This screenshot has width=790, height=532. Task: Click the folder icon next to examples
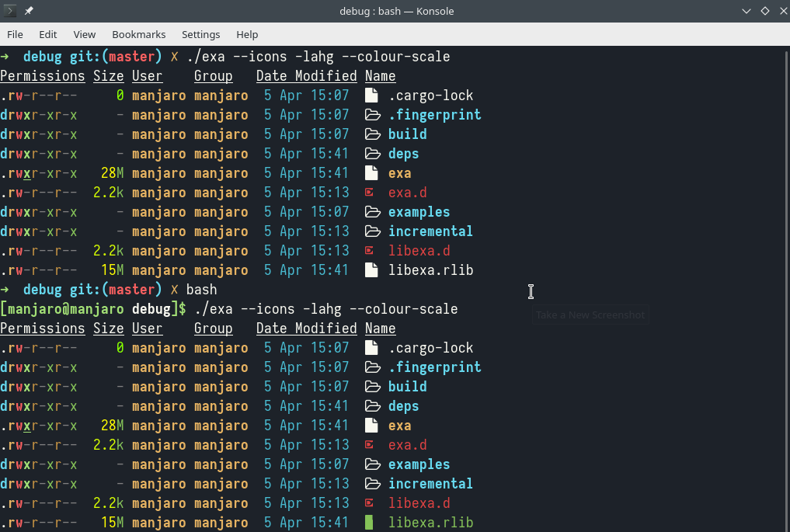pyautogui.click(x=374, y=211)
